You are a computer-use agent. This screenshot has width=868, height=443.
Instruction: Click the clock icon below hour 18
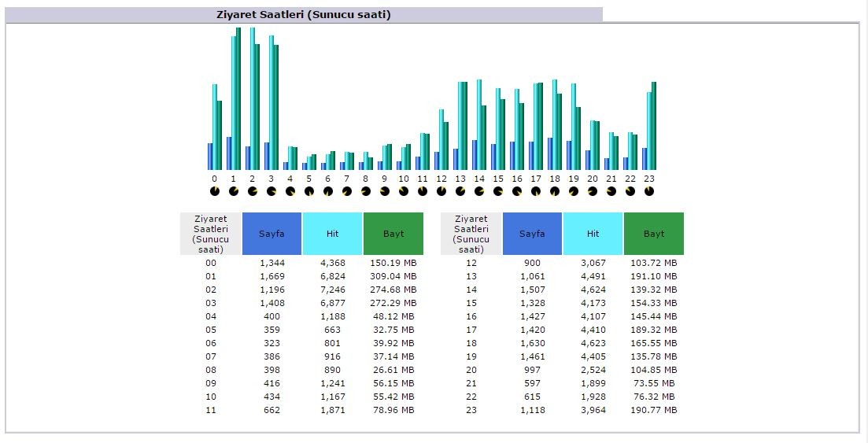[554, 191]
